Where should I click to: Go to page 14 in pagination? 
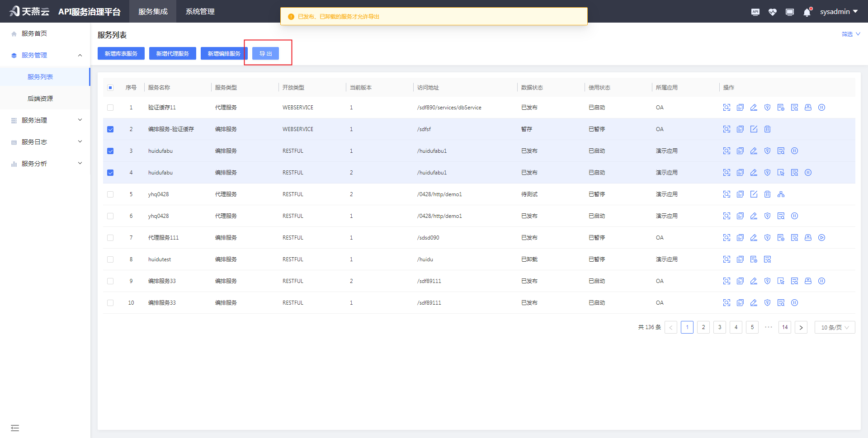click(784, 327)
